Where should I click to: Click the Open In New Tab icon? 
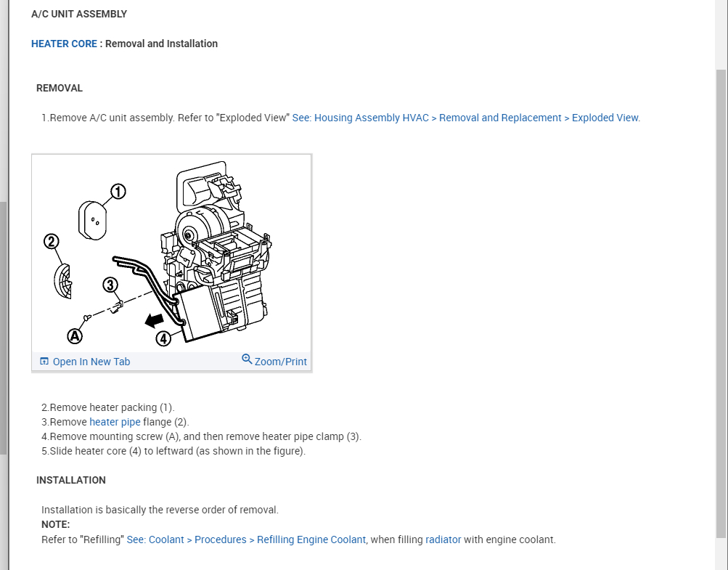coord(44,362)
